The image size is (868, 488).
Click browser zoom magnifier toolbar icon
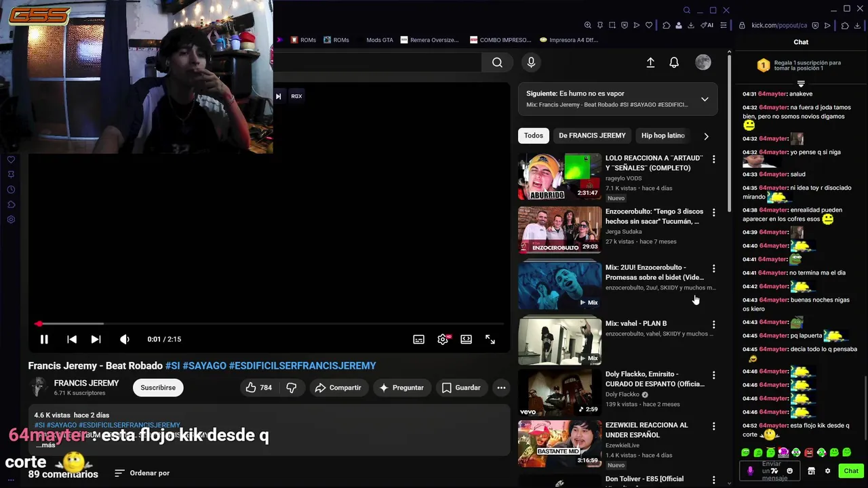pos(588,25)
